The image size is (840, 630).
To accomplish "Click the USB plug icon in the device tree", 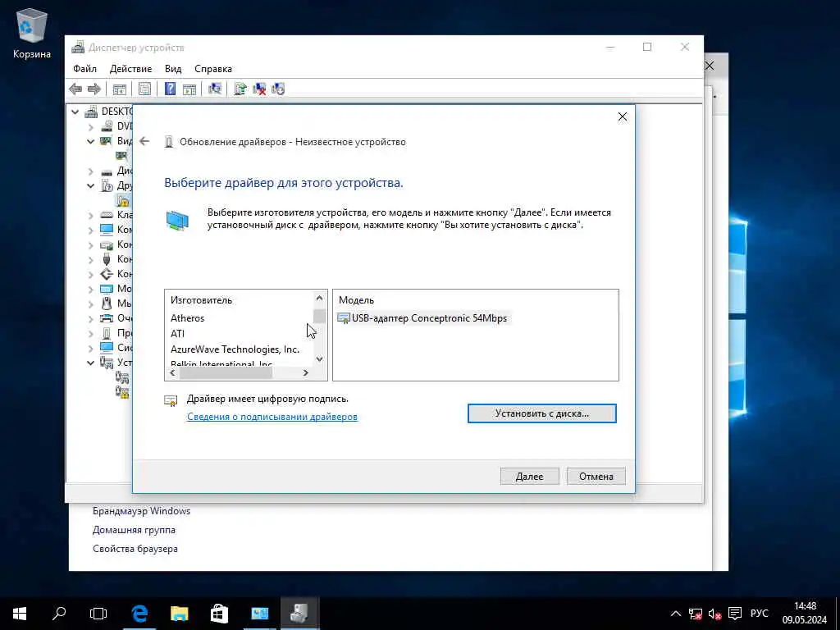I will point(107,259).
